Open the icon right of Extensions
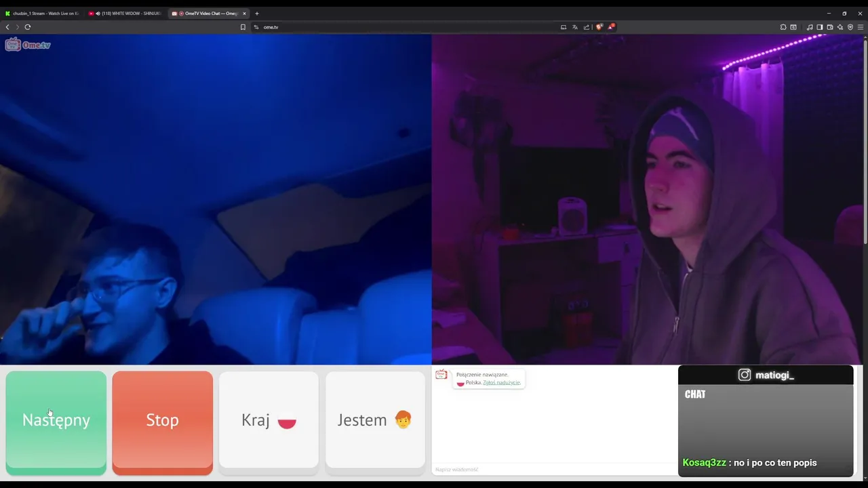The height and width of the screenshot is (488, 868). coord(793,27)
